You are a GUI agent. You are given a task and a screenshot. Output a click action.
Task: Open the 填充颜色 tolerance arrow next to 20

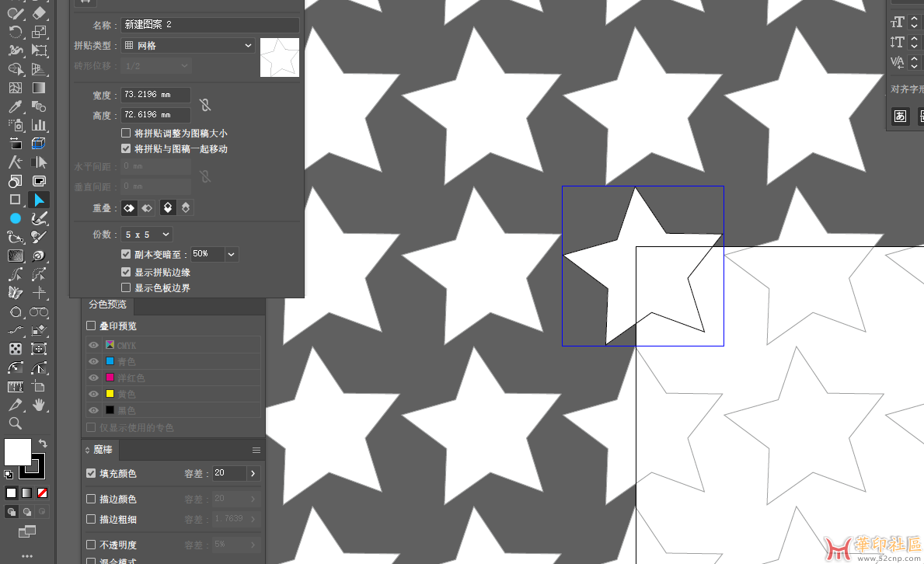click(253, 473)
